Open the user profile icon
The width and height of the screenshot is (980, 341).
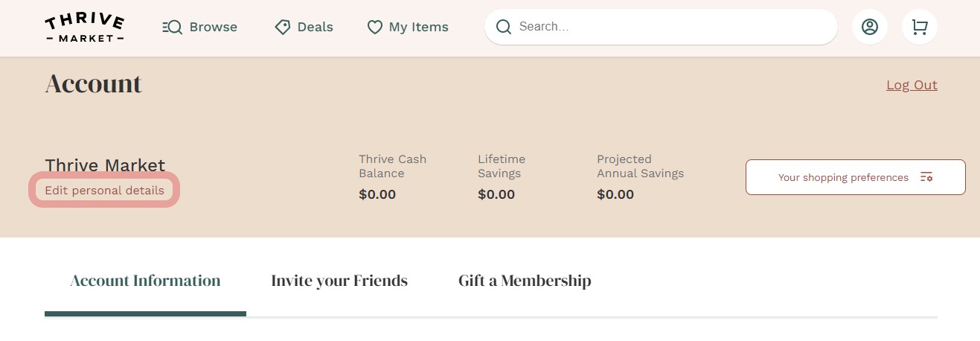(869, 27)
